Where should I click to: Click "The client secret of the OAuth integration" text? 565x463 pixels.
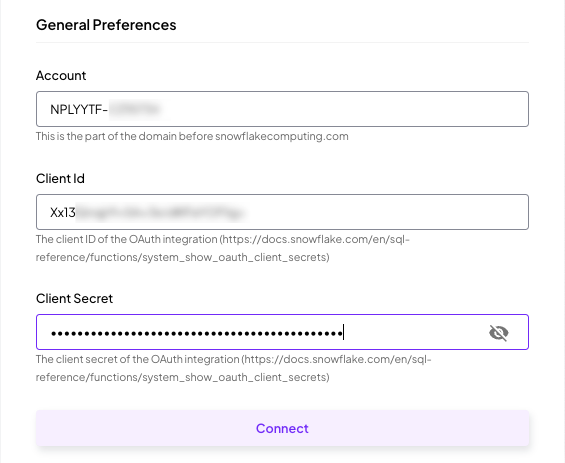pyautogui.click(x=138, y=359)
